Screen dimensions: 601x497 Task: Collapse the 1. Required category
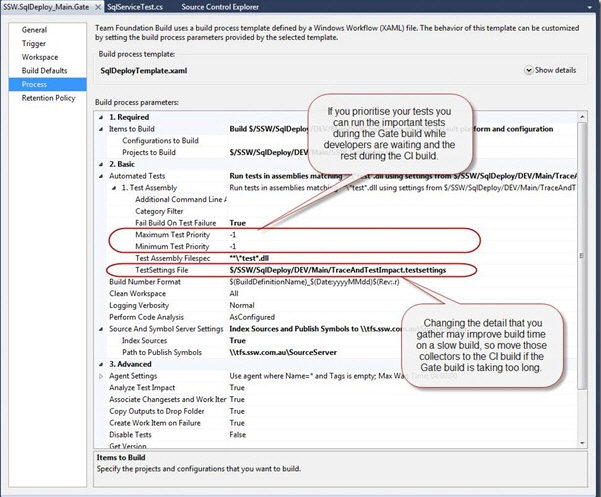100,117
